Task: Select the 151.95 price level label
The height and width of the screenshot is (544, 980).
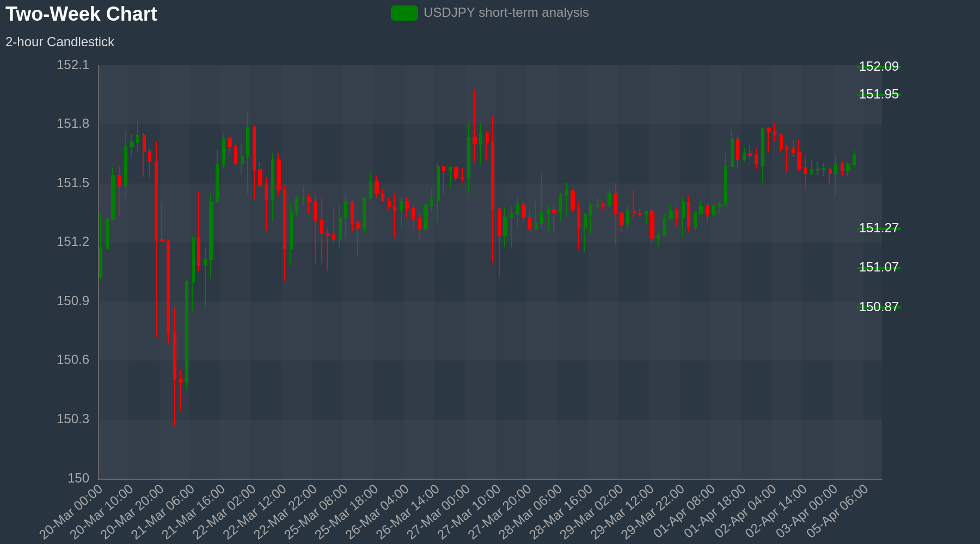Action: click(x=879, y=94)
